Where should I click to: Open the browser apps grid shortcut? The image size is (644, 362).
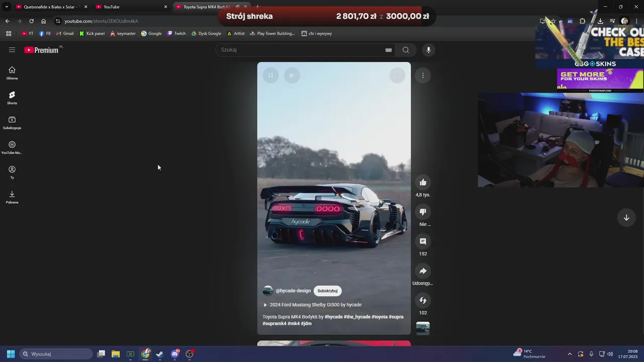pyautogui.click(x=9, y=34)
